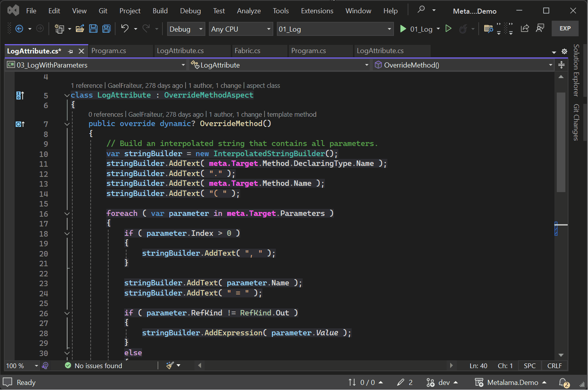Click the Find in Files folder icon
The height and width of the screenshot is (390, 588).
[x=488, y=28]
